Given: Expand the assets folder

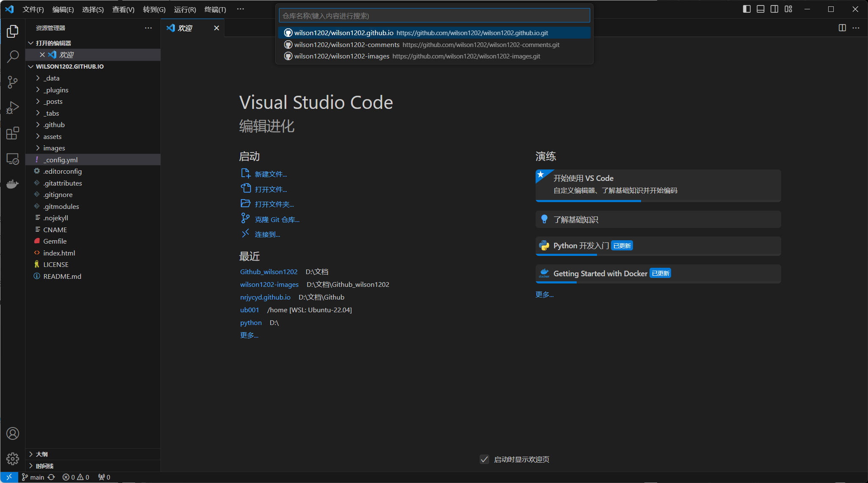Looking at the screenshot, I should tap(53, 136).
